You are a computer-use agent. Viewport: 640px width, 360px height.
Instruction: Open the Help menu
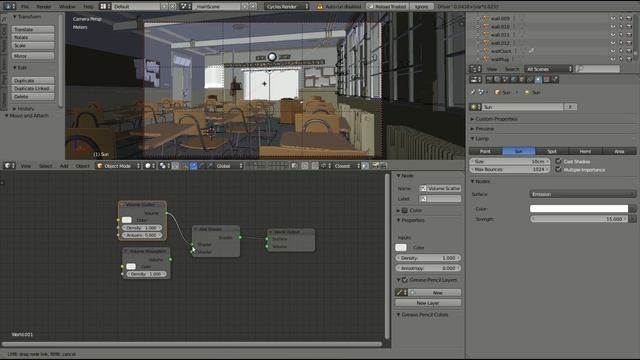[x=88, y=6]
